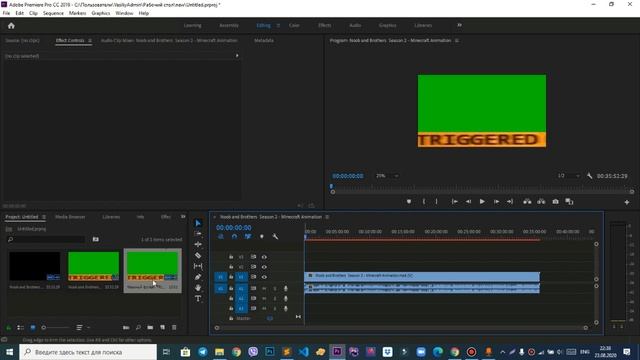Add a marker in the timeline
Image resolution: width=640 pixels, height=360 pixels.
[262, 237]
